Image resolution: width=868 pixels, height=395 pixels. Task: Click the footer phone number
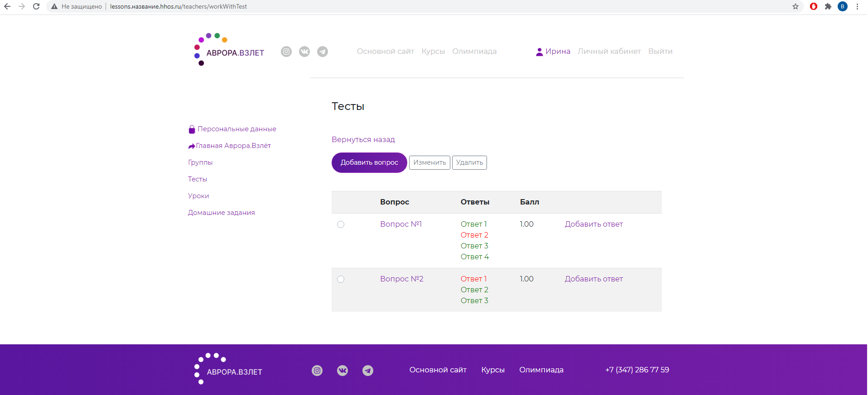tap(637, 370)
